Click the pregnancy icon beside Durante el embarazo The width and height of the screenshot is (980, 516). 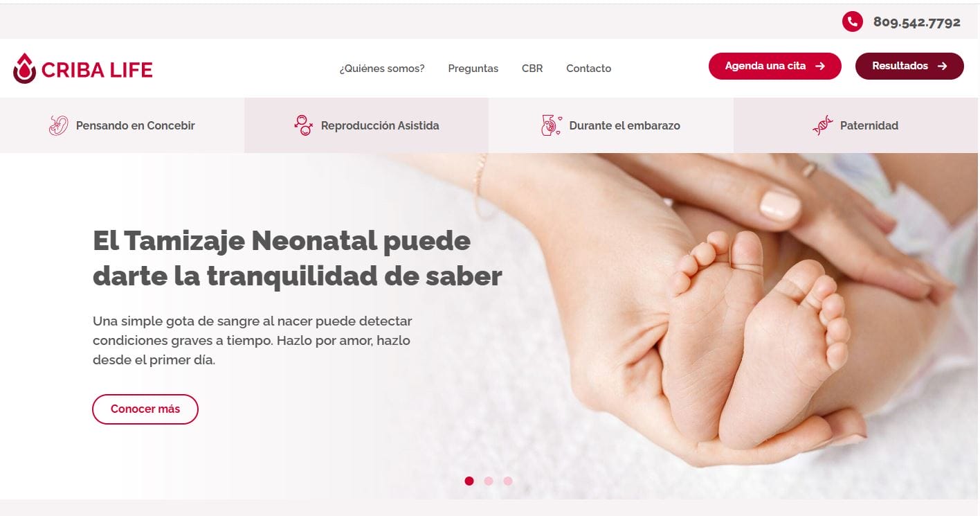click(551, 125)
